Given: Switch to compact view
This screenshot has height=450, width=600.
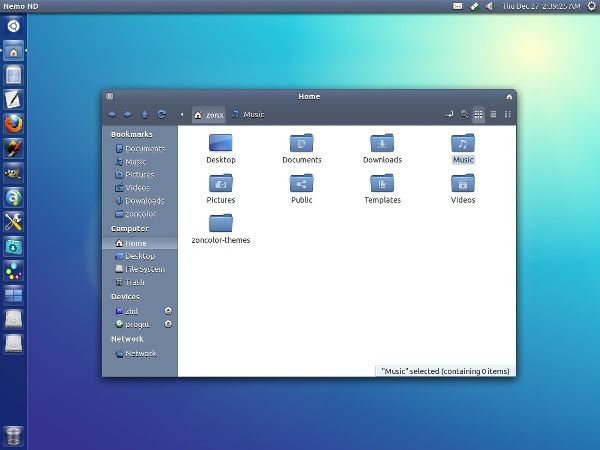Looking at the screenshot, I should [x=507, y=115].
